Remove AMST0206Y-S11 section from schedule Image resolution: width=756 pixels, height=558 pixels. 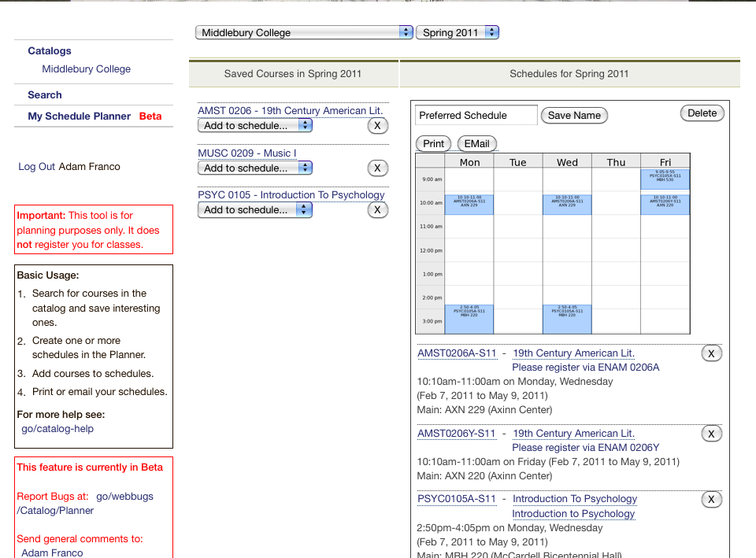(x=711, y=434)
